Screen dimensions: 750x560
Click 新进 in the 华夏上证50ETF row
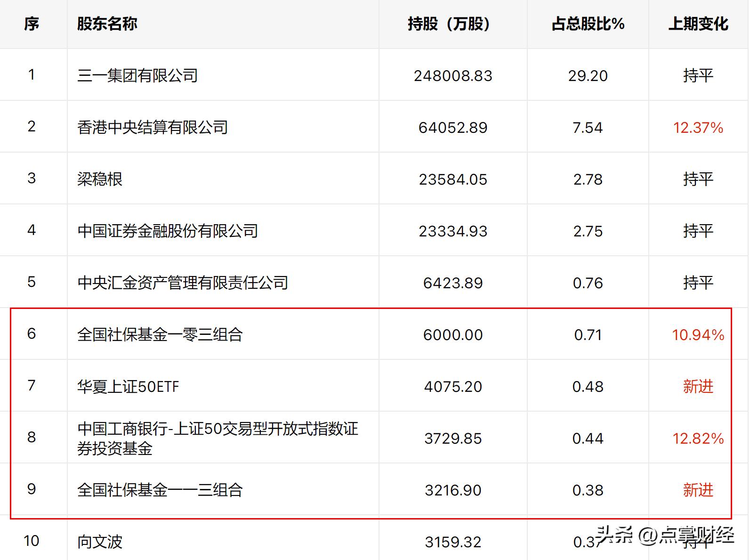click(698, 386)
